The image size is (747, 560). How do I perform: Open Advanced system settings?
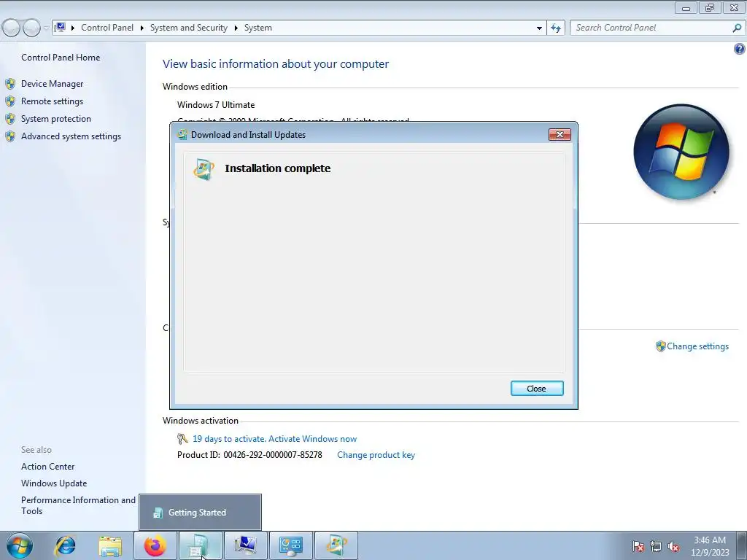click(71, 136)
